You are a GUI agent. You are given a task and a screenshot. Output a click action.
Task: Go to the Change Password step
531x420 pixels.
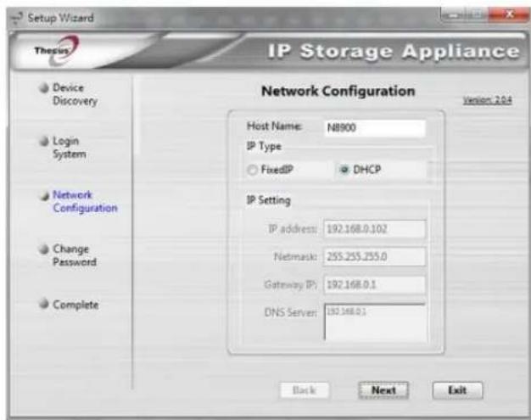click(75, 255)
